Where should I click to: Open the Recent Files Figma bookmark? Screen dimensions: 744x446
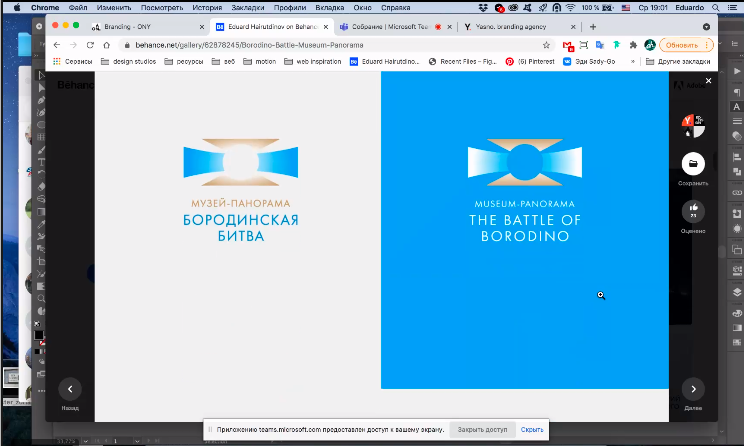(x=463, y=61)
